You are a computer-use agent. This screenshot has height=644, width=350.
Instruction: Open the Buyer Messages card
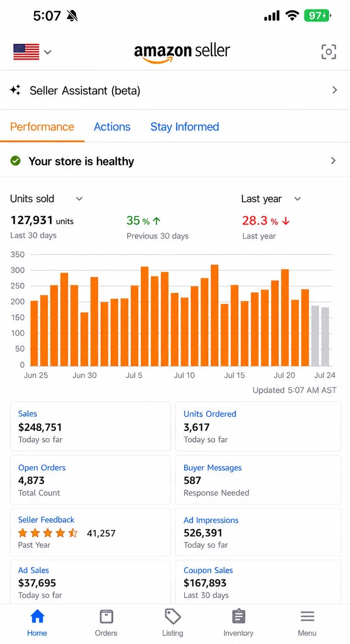click(258, 480)
